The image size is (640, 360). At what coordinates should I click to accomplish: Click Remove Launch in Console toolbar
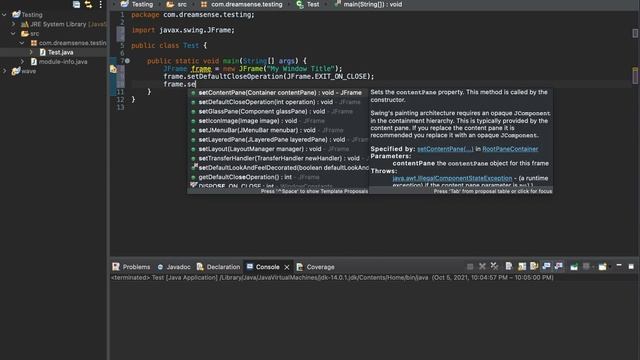coord(482,267)
